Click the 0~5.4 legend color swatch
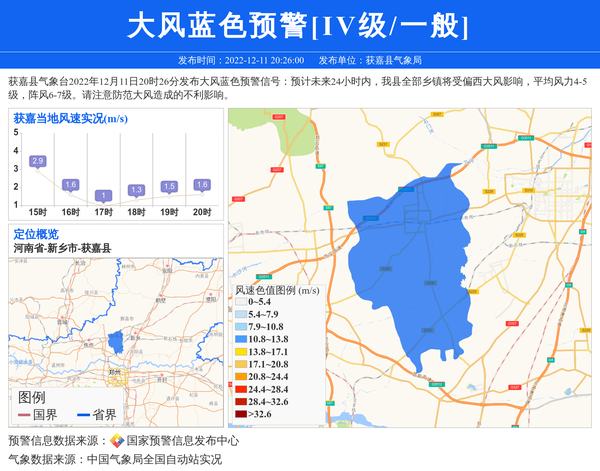Image resolution: width=600 pixels, height=471 pixels. (241, 302)
